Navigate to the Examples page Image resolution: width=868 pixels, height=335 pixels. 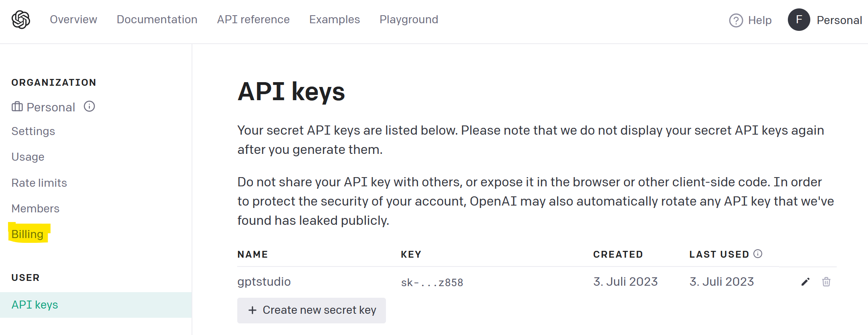click(335, 20)
